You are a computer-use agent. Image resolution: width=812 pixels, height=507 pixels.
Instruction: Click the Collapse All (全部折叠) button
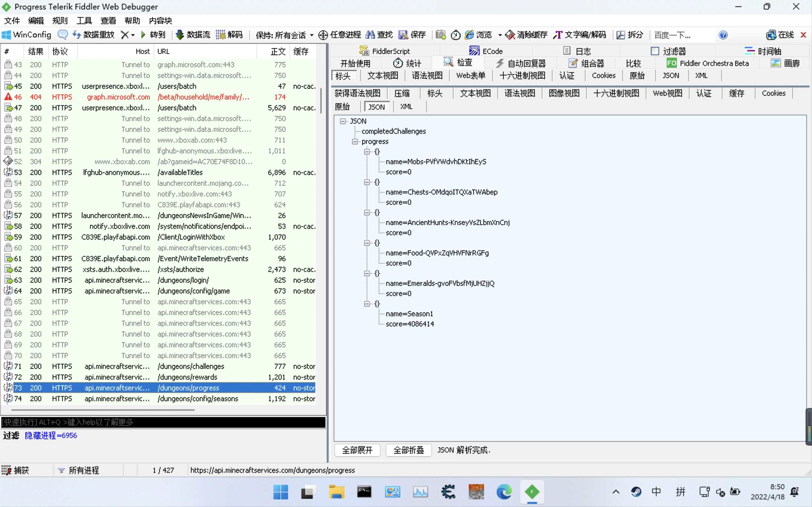[x=408, y=450]
